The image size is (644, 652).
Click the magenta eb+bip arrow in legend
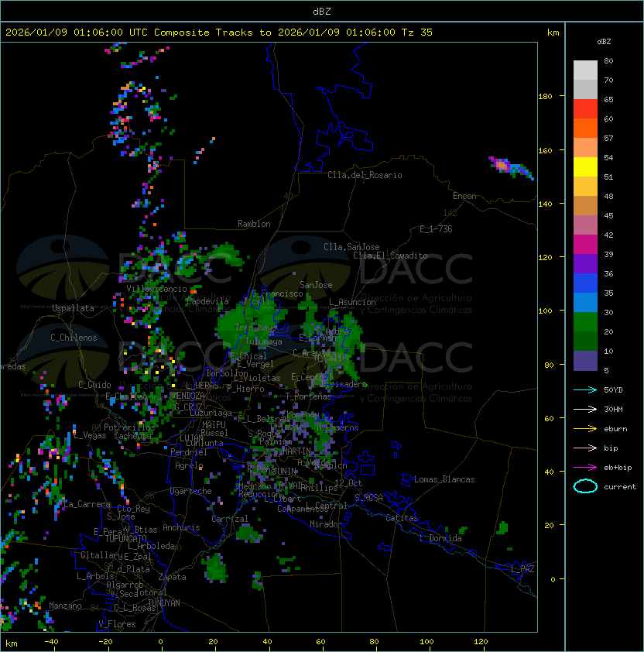pyautogui.click(x=585, y=468)
